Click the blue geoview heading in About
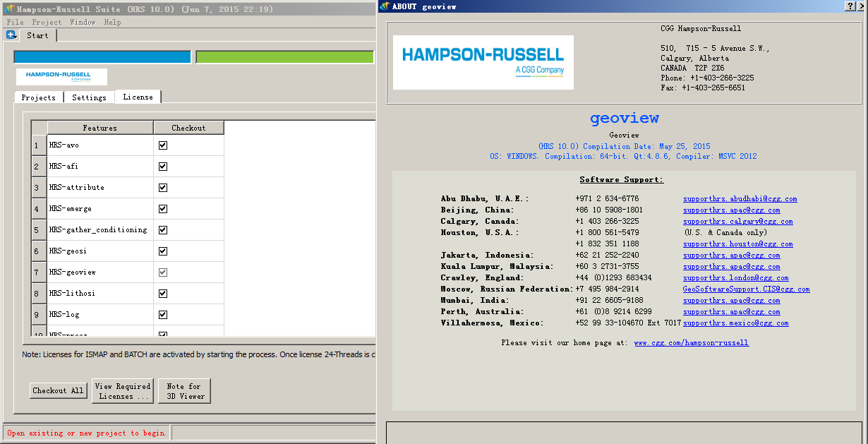Screen dimensions: 868x444 [x=625, y=119]
